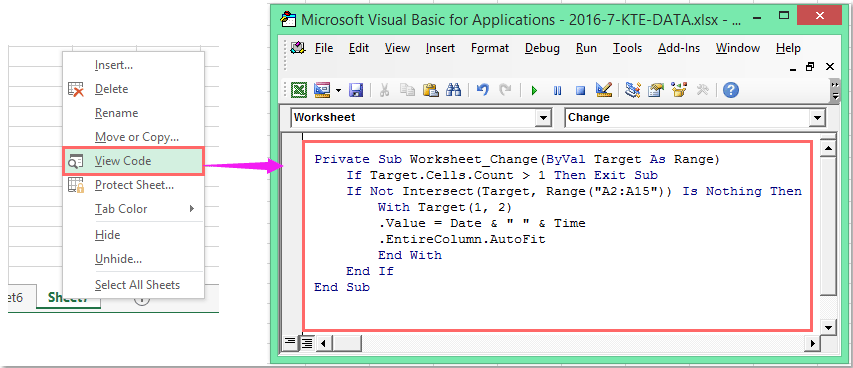This screenshot has width=853, height=368.
Task: Undo the last edit with the Undo icon
Action: (483, 90)
